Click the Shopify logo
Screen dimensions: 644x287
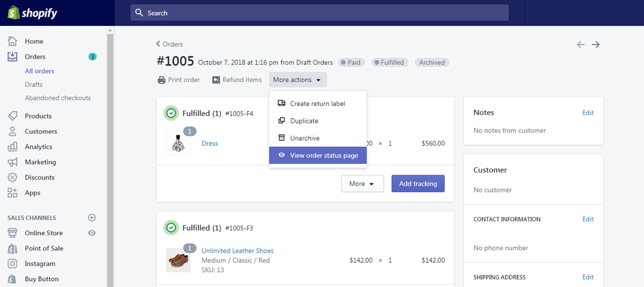coord(32,13)
